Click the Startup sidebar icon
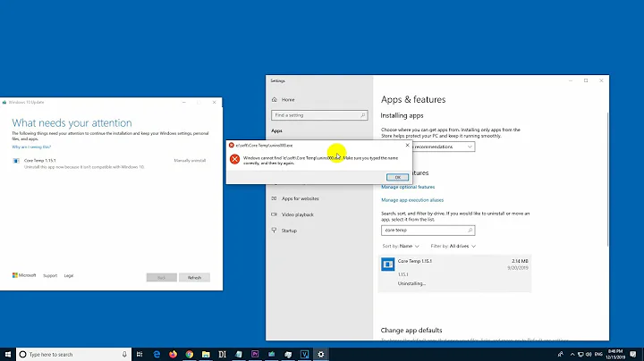 point(274,231)
